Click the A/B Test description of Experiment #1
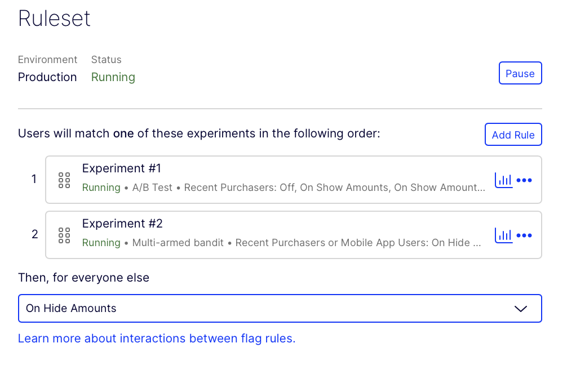 (152, 188)
